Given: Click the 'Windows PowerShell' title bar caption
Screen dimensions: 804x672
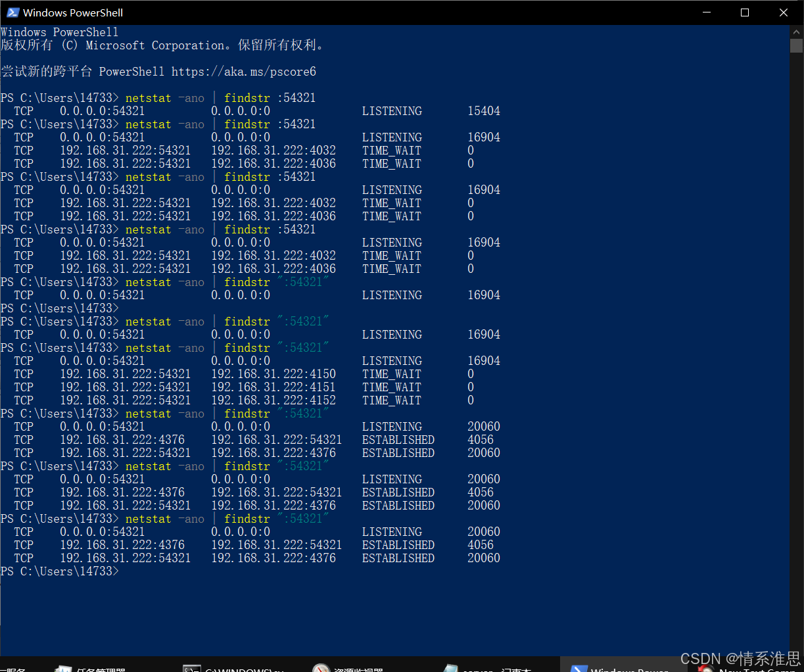Looking at the screenshot, I should tap(73, 12).
